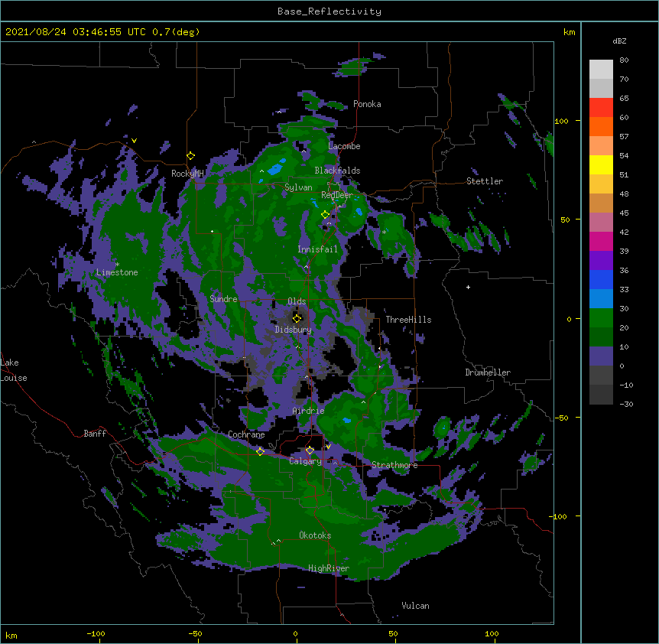The width and height of the screenshot is (659, 644).
Task: Click the yellow marker at Olds radar site
Action: (297, 318)
